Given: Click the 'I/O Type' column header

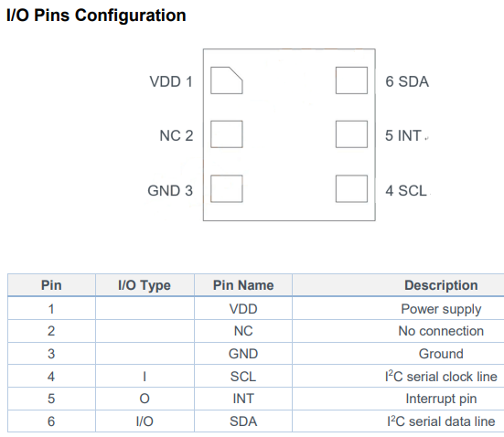Looking at the screenshot, I should click(145, 285).
